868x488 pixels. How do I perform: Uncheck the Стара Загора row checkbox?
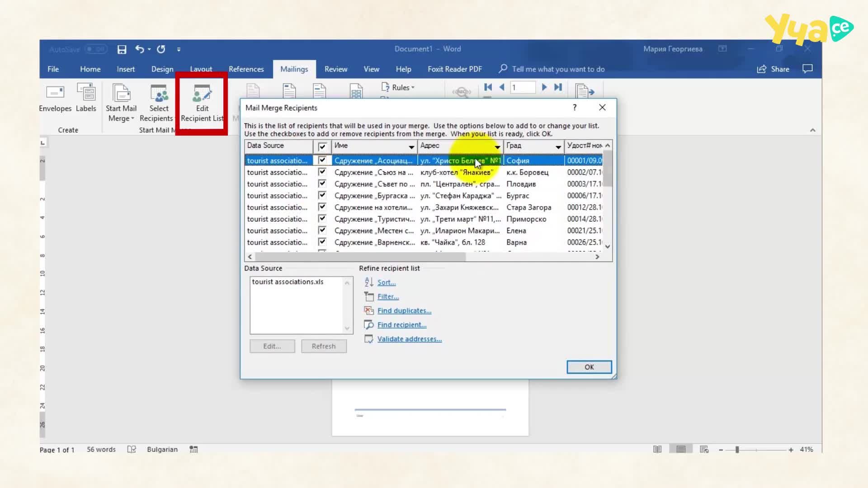(322, 207)
